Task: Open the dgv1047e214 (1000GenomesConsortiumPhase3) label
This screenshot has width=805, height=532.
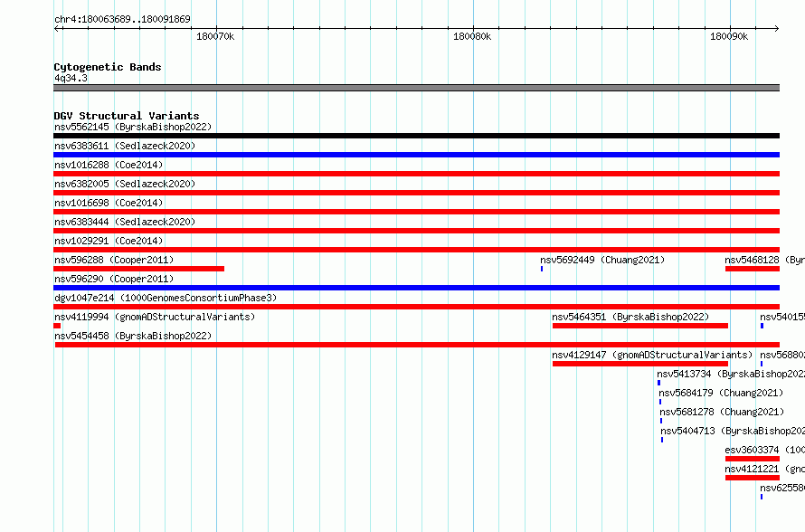Action: coord(166,298)
